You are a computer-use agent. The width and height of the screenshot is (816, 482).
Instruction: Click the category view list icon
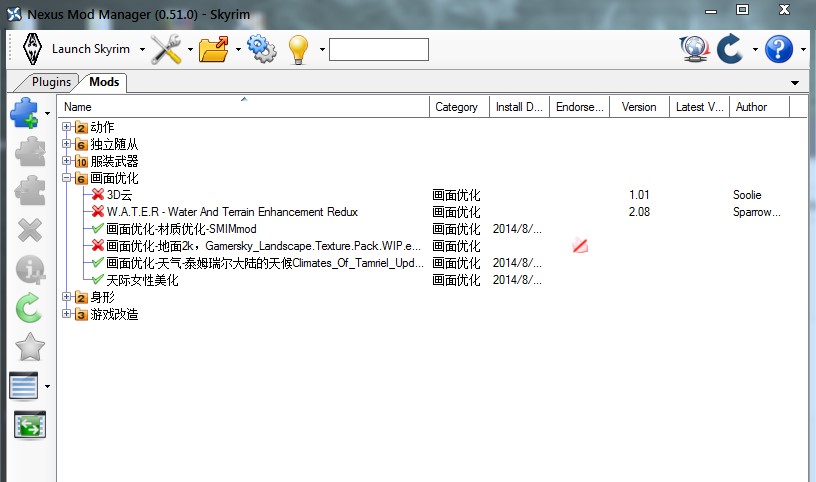23,386
